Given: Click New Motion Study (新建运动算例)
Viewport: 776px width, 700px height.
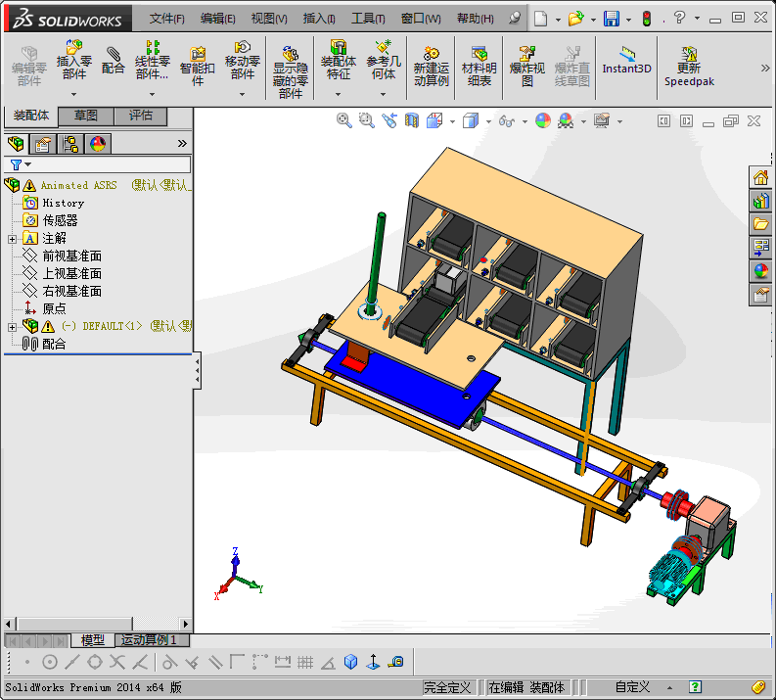Looking at the screenshot, I should (x=431, y=67).
